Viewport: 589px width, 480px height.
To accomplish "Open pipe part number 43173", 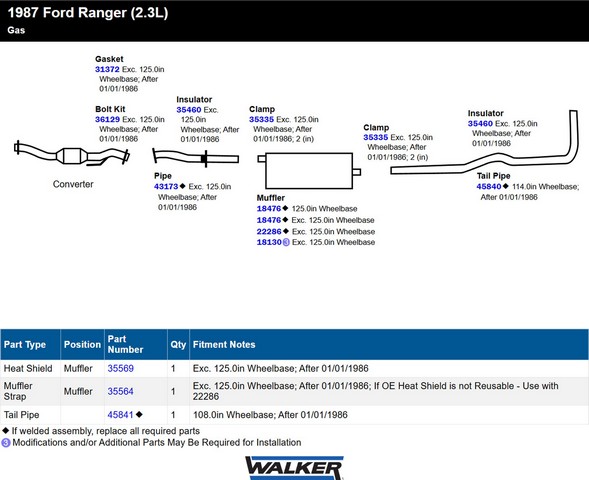I will tap(166, 186).
